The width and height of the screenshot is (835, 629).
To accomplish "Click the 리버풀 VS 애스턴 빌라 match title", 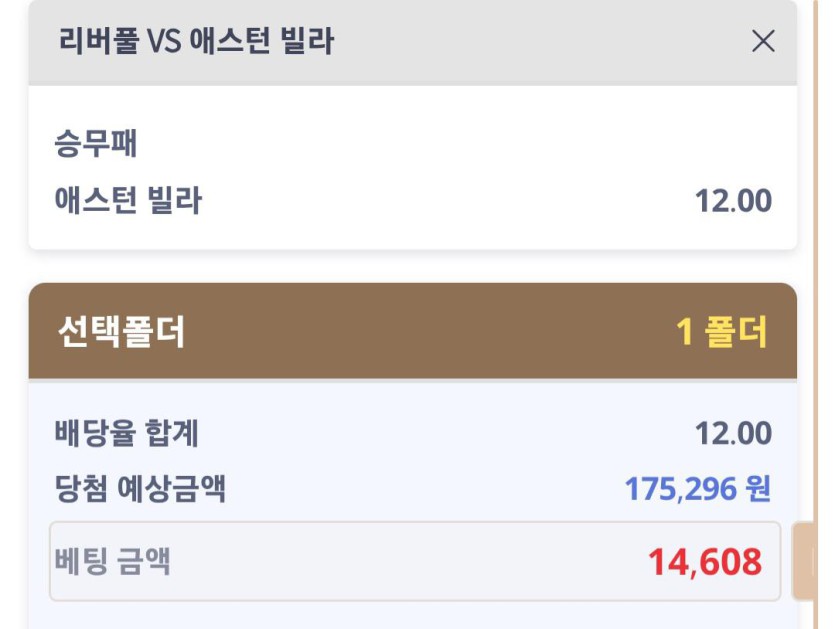I will point(196,41).
